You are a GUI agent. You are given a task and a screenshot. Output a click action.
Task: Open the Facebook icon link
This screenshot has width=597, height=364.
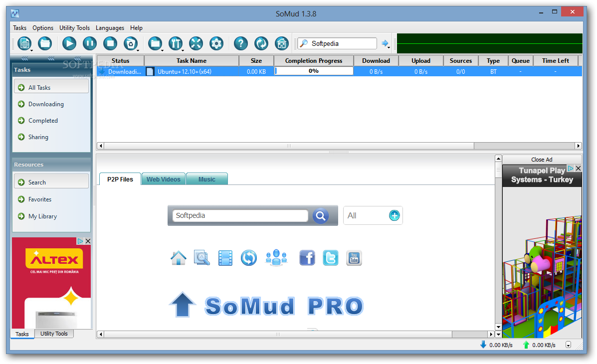click(x=307, y=258)
